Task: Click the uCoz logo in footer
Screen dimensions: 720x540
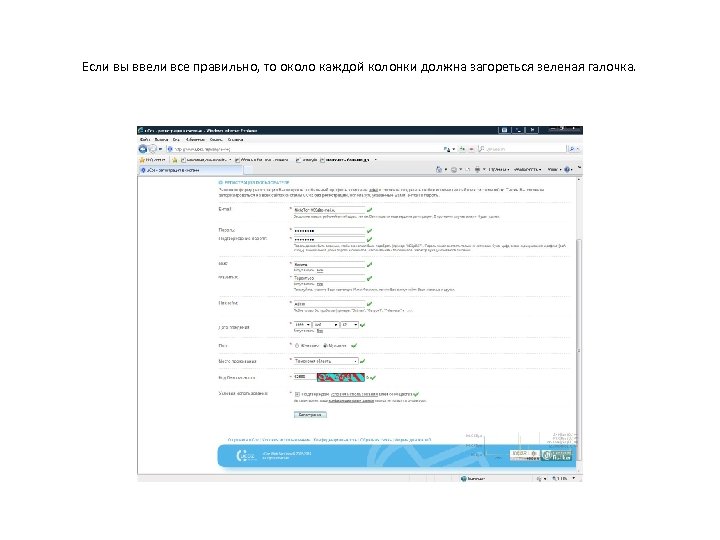Action: pos(245,456)
